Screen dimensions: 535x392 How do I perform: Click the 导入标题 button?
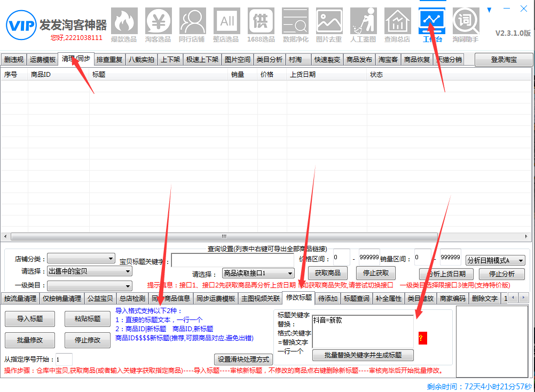pos(30,319)
